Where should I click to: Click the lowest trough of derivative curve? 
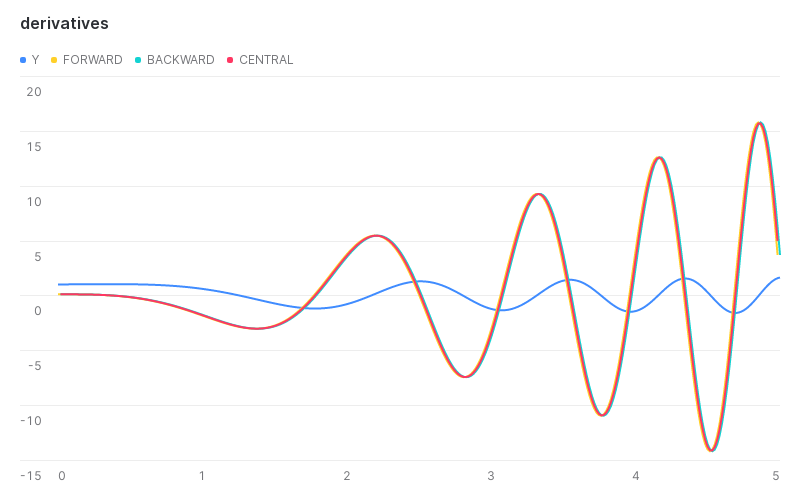click(712, 451)
